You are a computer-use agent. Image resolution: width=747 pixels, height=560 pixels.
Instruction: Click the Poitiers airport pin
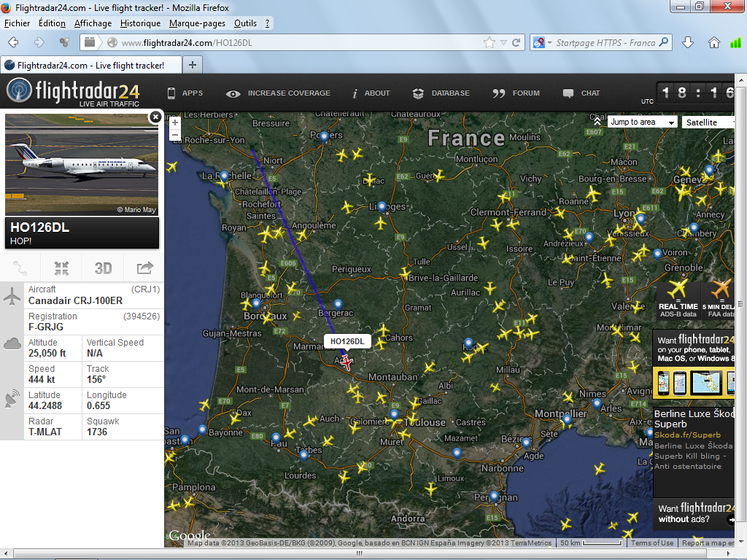pyautogui.click(x=325, y=136)
